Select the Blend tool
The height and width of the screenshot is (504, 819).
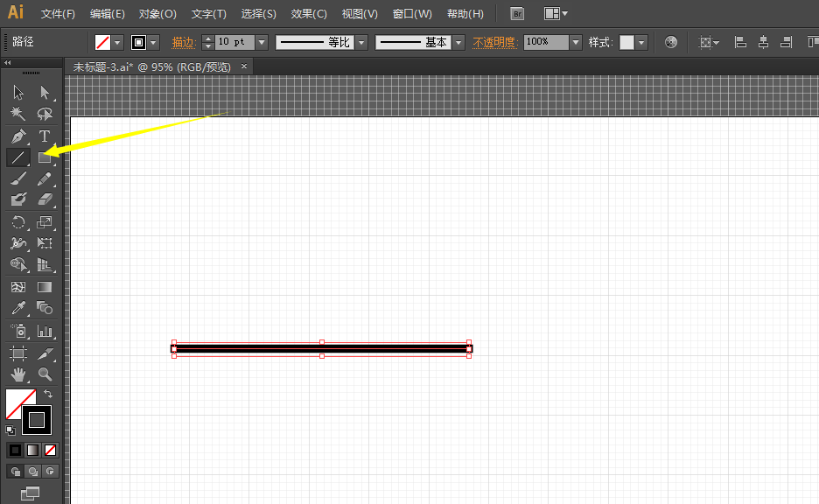click(x=45, y=308)
